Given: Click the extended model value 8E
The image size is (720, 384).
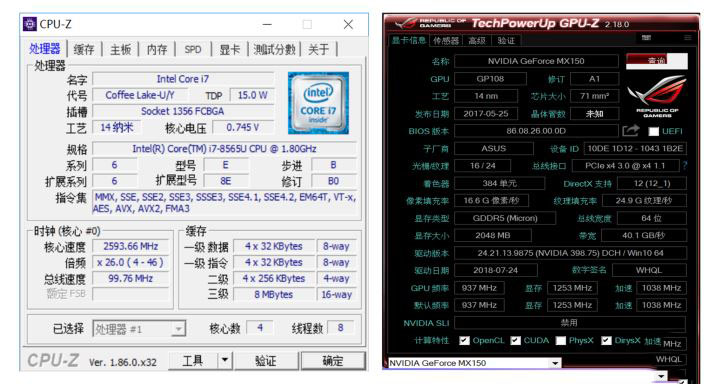Looking at the screenshot, I should pos(226,181).
